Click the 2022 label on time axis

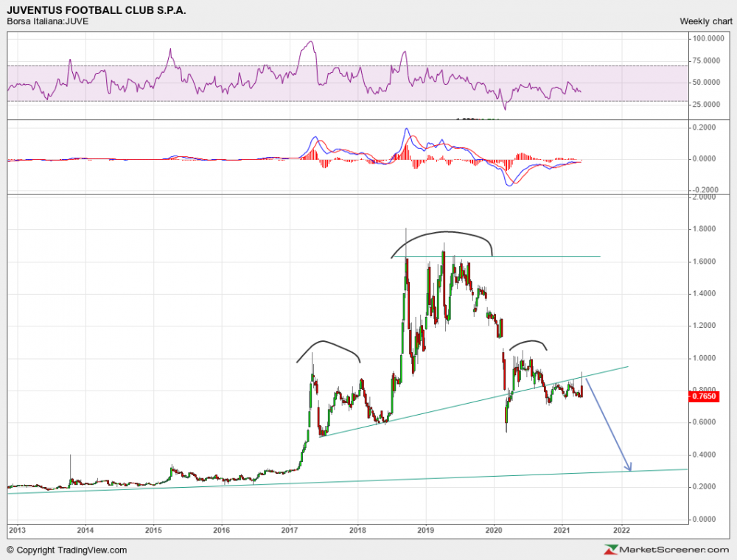tap(621, 531)
